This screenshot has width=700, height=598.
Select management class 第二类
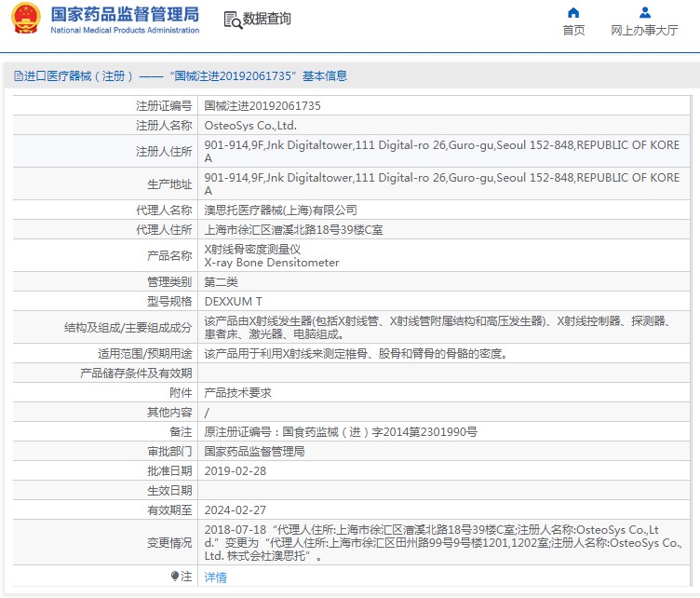(x=221, y=282)
